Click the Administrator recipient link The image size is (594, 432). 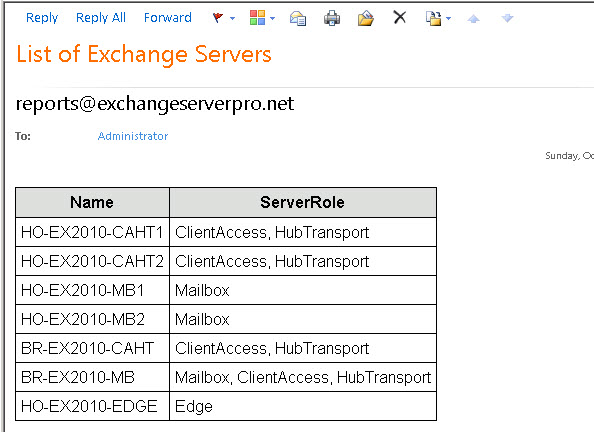click(133, 136)
